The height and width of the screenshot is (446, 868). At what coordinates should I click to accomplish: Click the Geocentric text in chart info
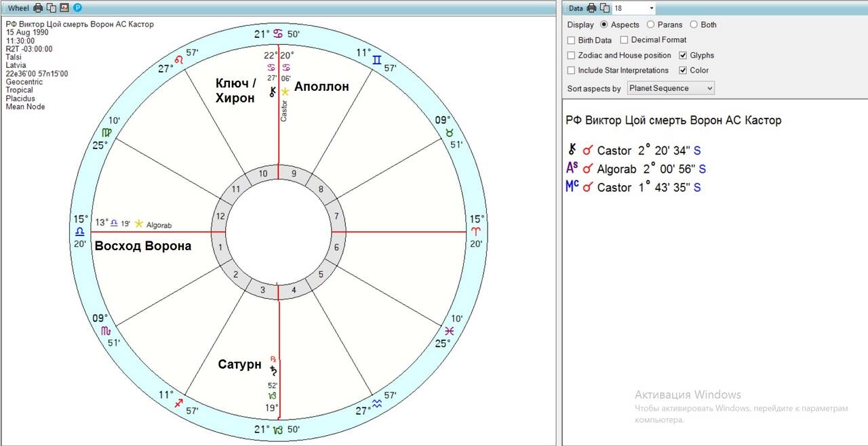pyautogui.click(x=24, y=82)
